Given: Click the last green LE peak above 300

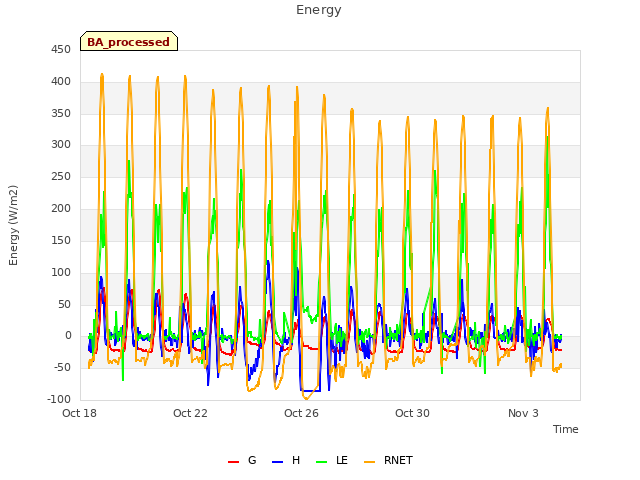Looking at the screenshot, I should tap(547, 138).
